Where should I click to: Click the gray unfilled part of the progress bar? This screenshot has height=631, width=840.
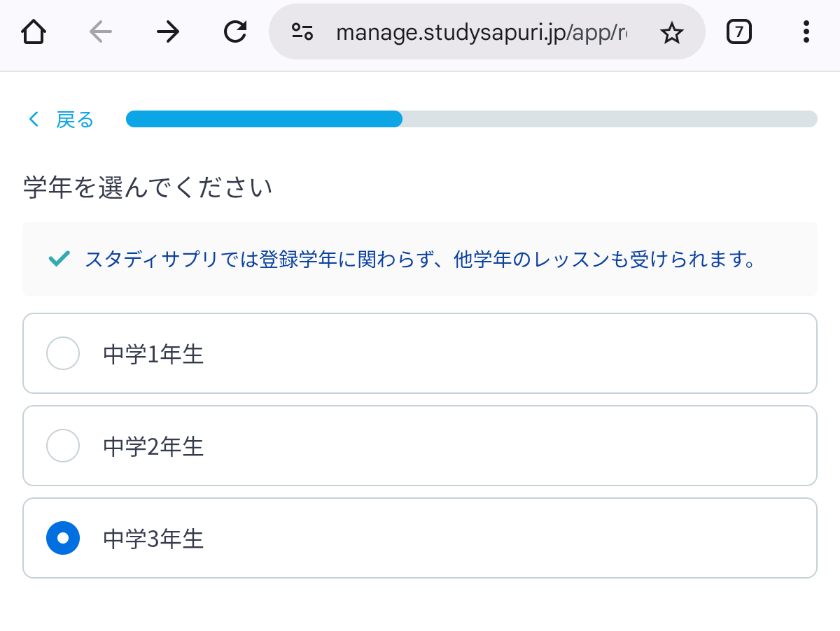(610, 119)
